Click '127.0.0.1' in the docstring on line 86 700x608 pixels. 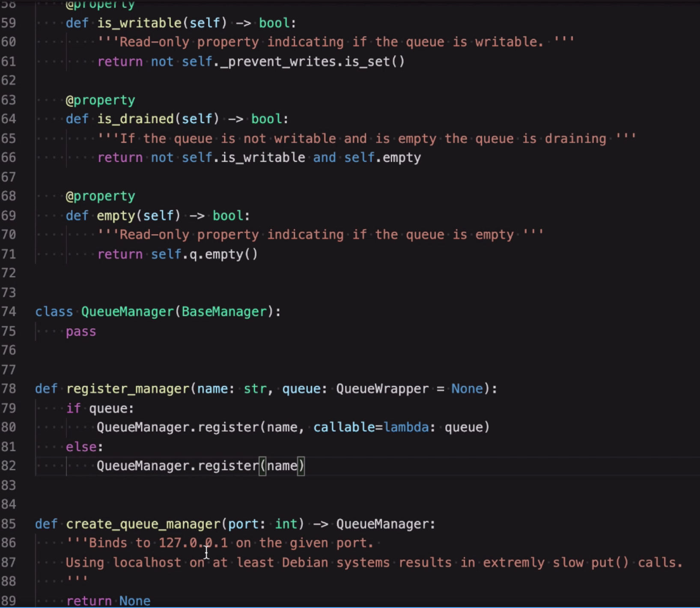193,543
